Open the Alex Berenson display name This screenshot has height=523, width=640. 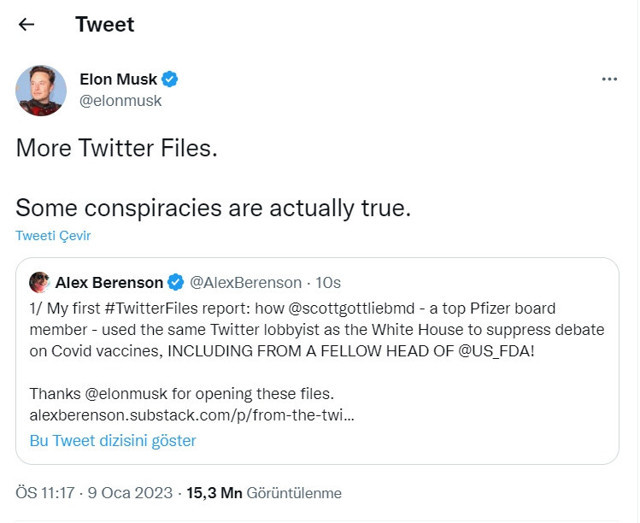coord(109,282)
